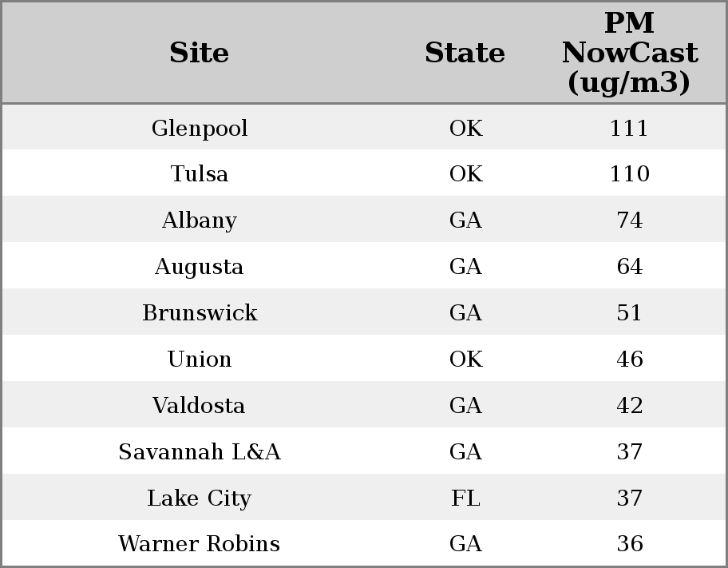This screenshot has height=568, width=728.
Task: Click the Warner Robins site name
Action: (200, 544)
